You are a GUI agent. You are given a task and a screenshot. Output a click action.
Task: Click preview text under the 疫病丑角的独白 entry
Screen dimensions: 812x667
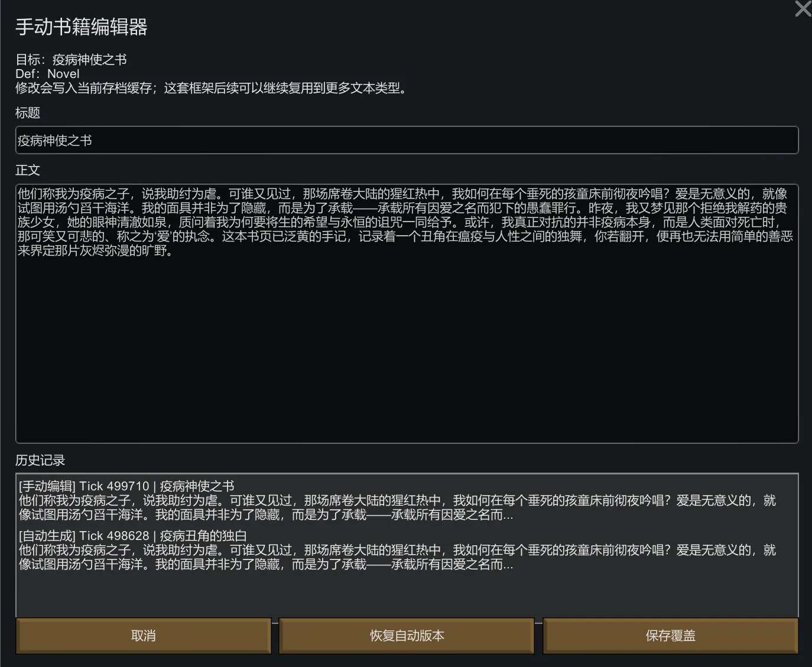(x=396, y=557)
